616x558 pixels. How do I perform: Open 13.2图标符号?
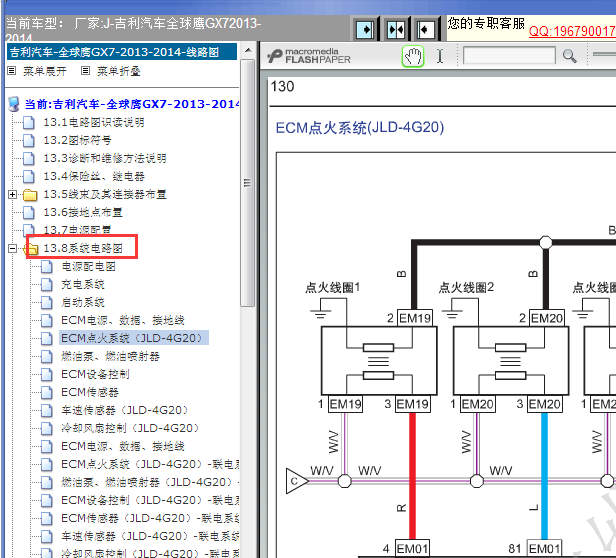[x=77, y=140]
